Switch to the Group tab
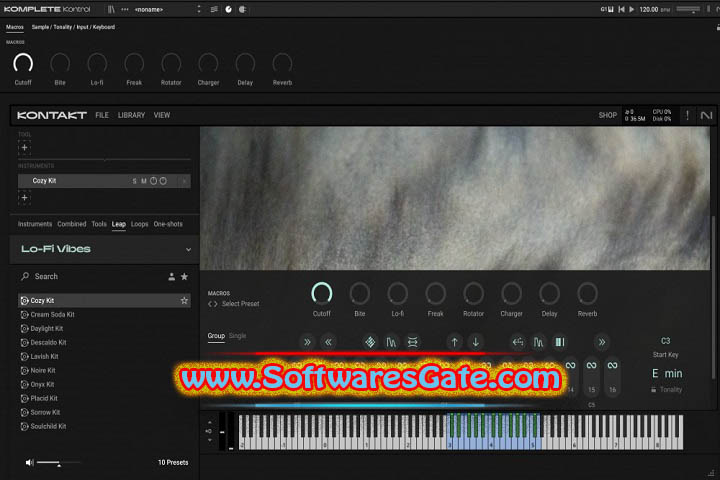 point(216,336)
